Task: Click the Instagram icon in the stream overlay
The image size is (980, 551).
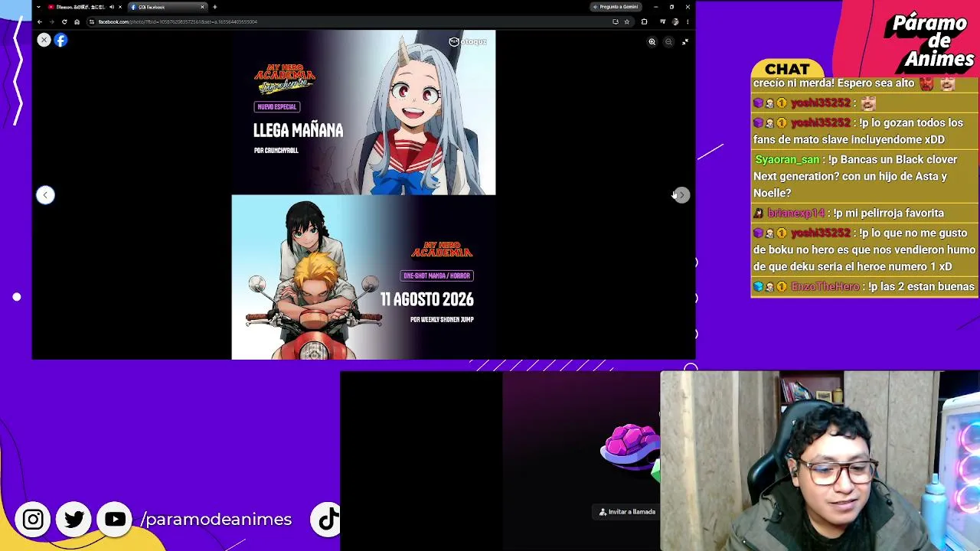Action: pyautogui.click(x=33, y=520)
